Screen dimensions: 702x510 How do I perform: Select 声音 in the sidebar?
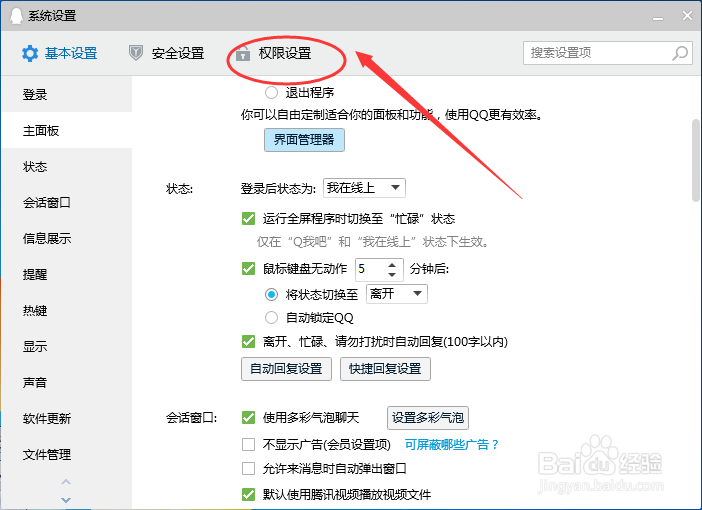tap(67, 382)
